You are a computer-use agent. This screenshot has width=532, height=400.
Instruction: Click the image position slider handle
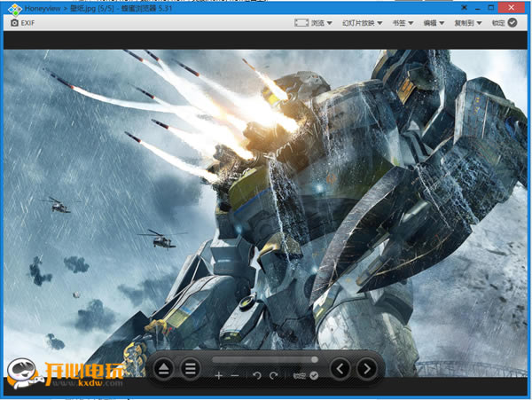[x=315, y=359]
